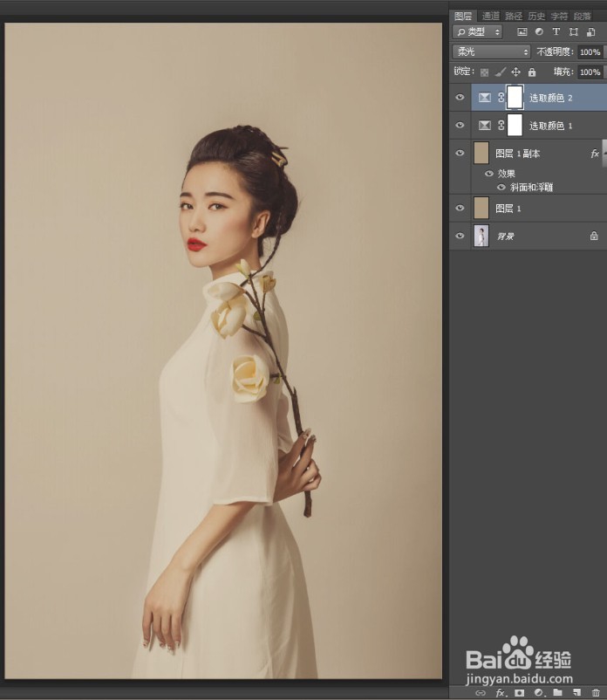Viewport: 607px width, 700px height.
Task: Click photo thumbnail of 背景 layer
Action: [x=481, y=236]
